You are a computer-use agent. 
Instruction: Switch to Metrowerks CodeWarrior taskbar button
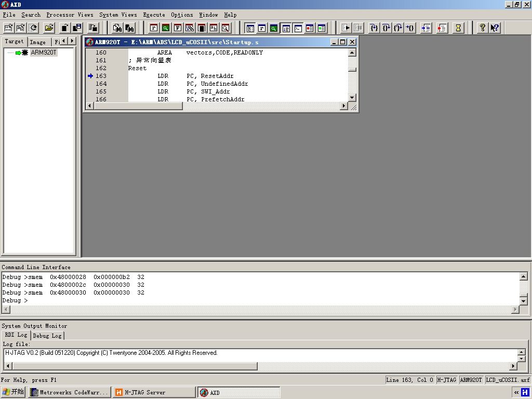pyautogui.click(x=70, y=392)
